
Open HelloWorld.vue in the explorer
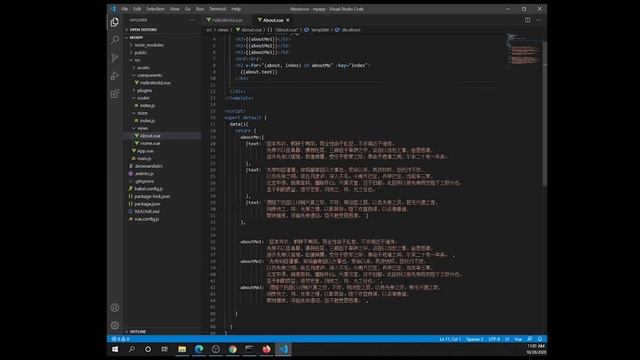(x=162, y=83)
